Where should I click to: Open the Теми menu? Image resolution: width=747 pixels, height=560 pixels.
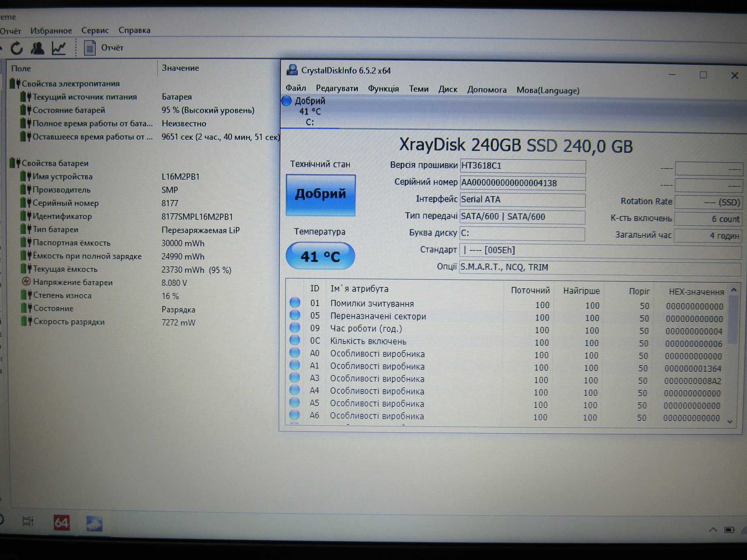[x=419, y=89]
